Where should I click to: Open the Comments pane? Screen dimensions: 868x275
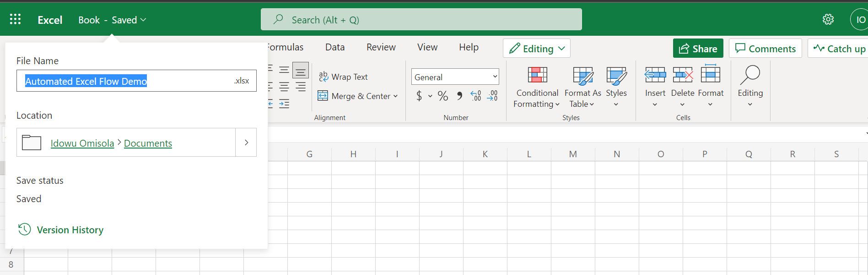pyautogui.click(x=765, y=48)
